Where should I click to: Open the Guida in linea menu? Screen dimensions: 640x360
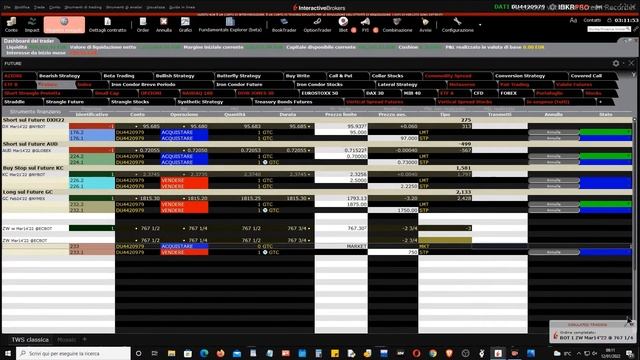(x=182, y=7)
